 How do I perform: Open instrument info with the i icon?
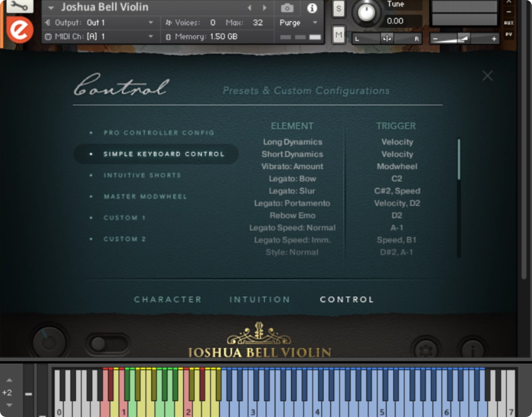pyautogui.click(x=312, y=8)
